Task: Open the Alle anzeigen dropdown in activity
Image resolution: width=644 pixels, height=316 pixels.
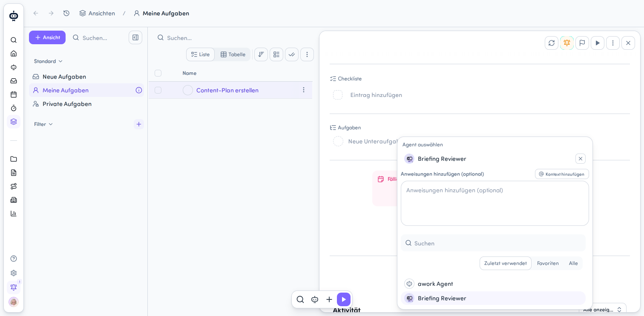Action: (x=602, y=309)
